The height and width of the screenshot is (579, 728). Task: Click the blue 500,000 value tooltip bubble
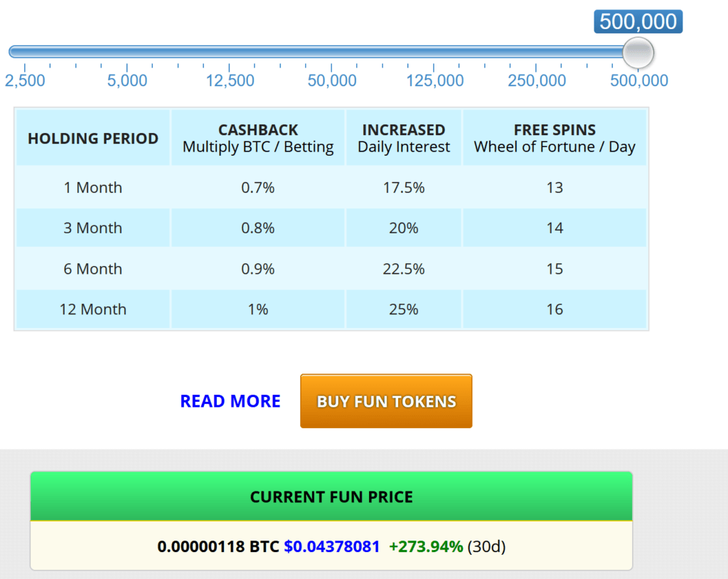click(638, 21)
